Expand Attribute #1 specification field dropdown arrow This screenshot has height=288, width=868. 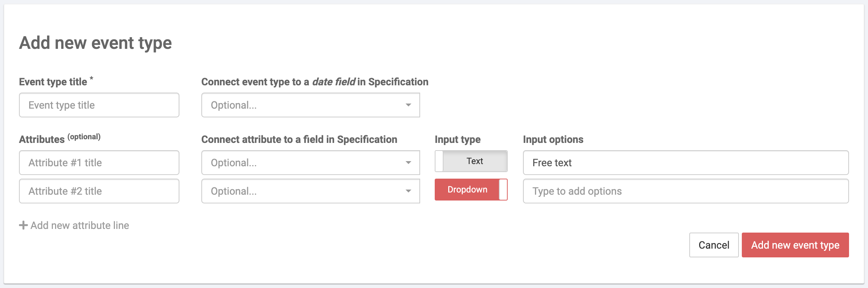tap(408, 163)
